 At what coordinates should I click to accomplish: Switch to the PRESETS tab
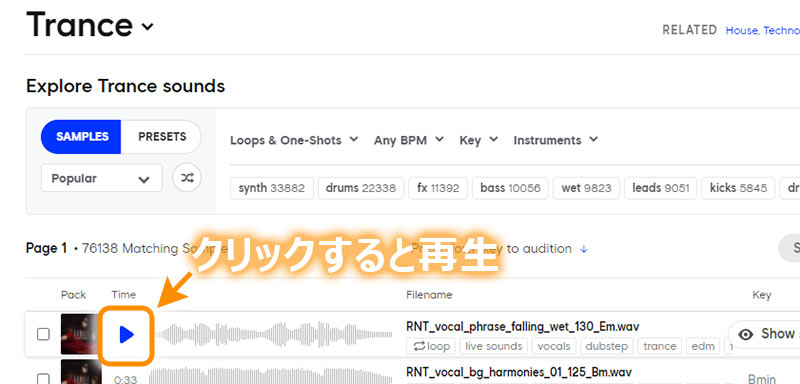(162, 137)
